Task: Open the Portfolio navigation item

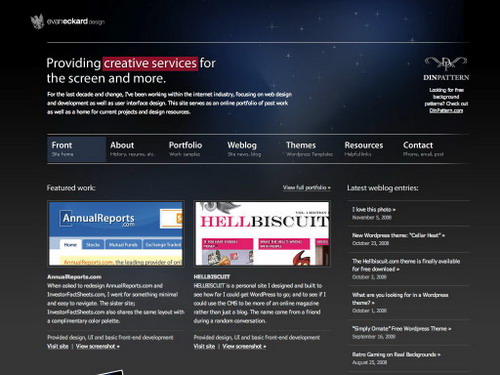Action: (x=186, y=149)
